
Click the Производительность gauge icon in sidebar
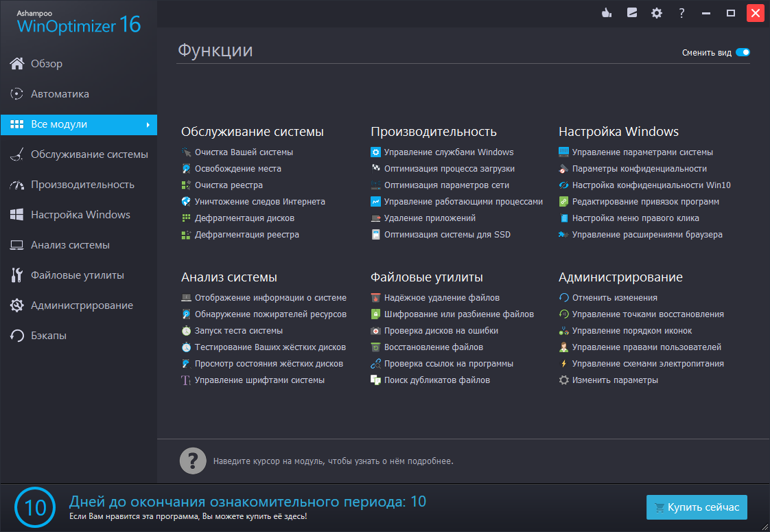pos(16,185)
